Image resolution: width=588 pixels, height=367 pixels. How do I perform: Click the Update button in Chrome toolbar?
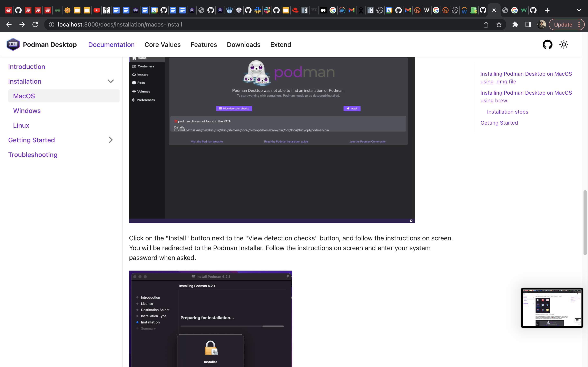[x=563, y=24]
